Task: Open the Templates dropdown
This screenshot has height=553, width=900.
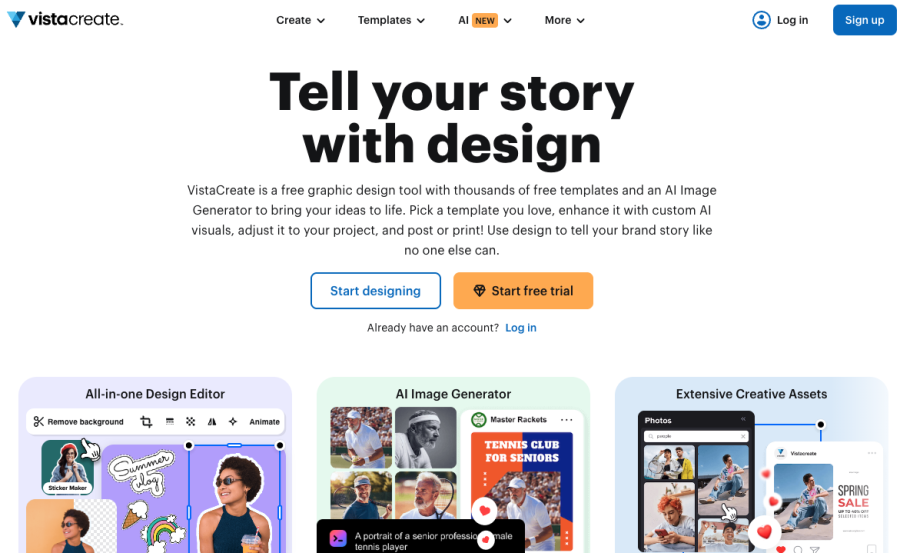Action: pos(391,20)
